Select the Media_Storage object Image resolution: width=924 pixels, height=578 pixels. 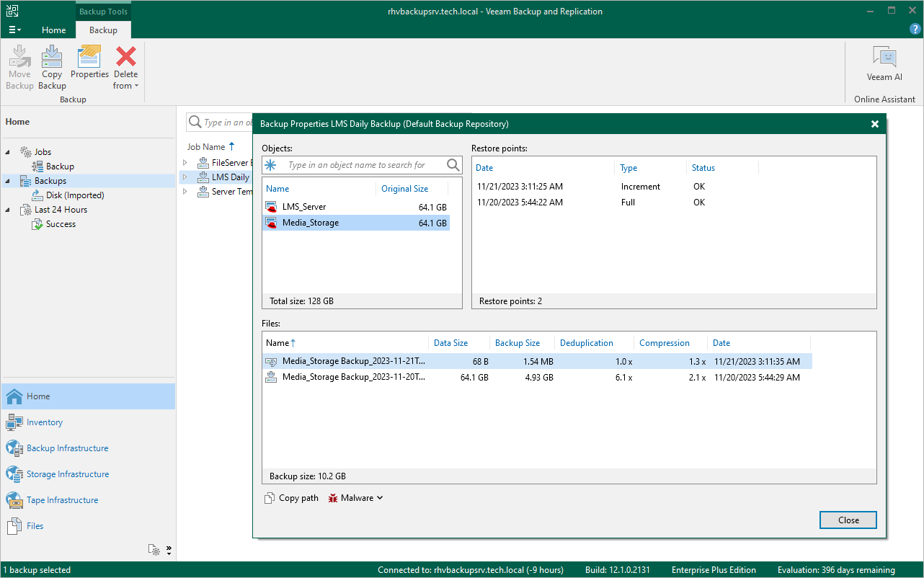click(356, 223)
